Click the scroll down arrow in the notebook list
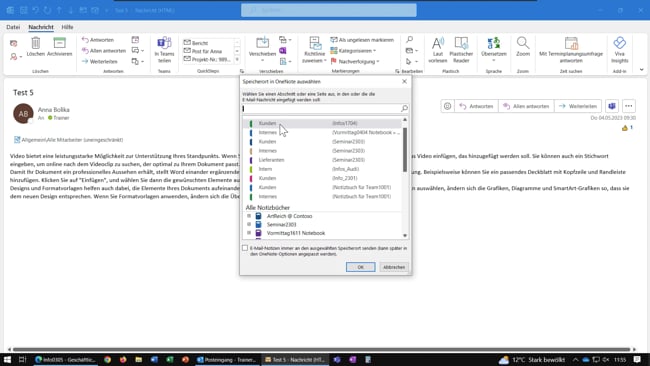Viewport: 650px width, 366px height. click(405, 235)
